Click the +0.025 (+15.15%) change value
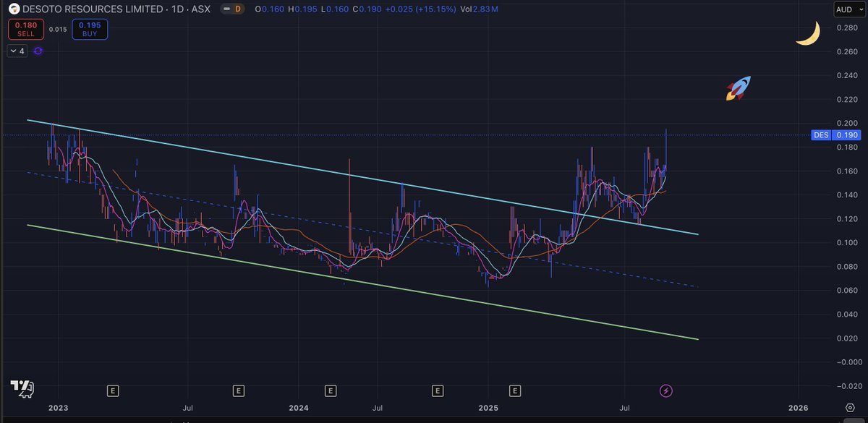This screenshot has height=423, width=868. (420, 9)
